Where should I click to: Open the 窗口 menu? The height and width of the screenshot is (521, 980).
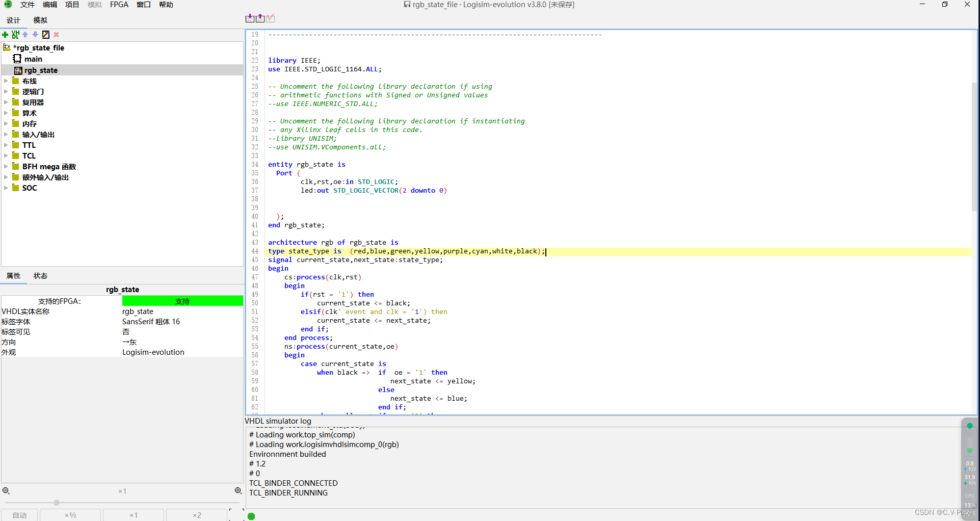click(x=144, y=5)
